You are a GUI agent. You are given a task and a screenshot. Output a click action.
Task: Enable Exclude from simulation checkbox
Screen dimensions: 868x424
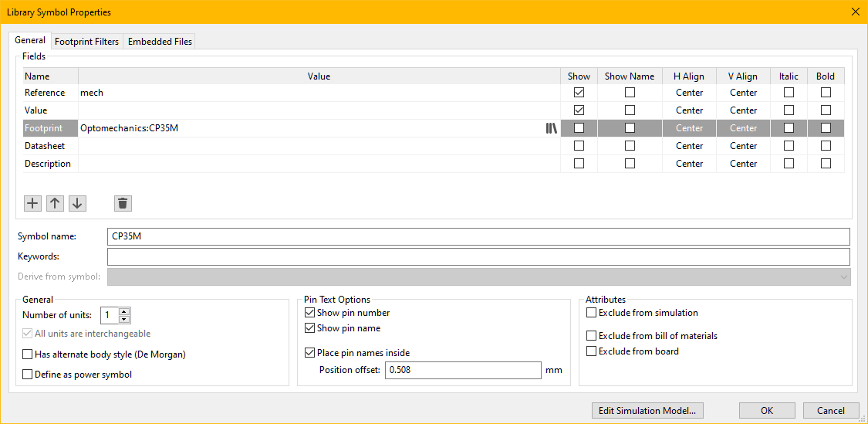592,313
